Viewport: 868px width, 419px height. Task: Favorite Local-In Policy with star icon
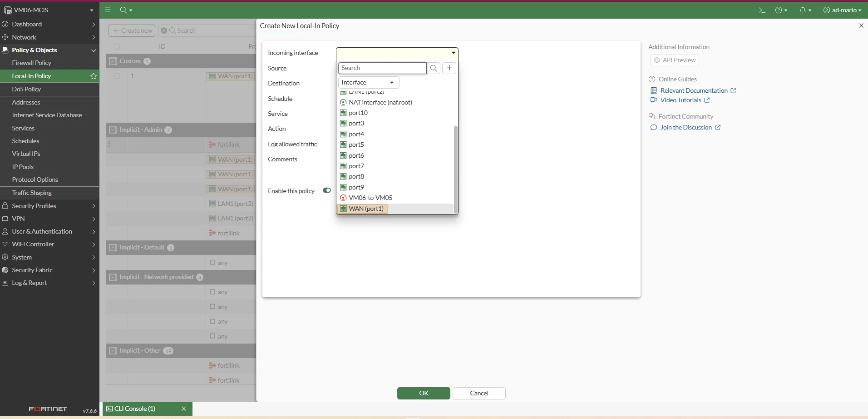click(94, 76)
